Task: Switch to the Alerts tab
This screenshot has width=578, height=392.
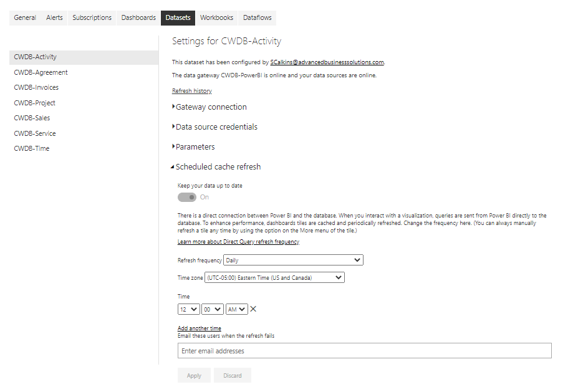Action: pos(54,17)
